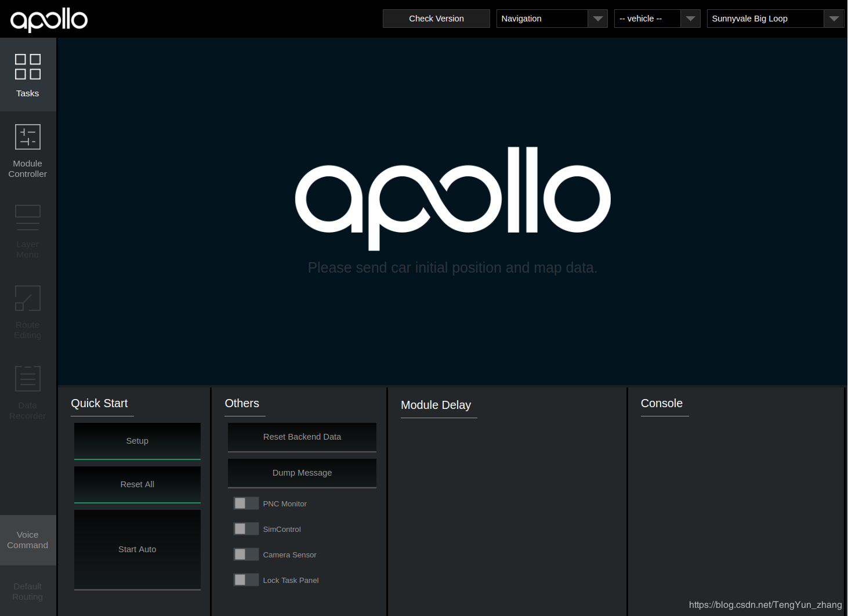Toggle Lock Task Panel on

246,579
